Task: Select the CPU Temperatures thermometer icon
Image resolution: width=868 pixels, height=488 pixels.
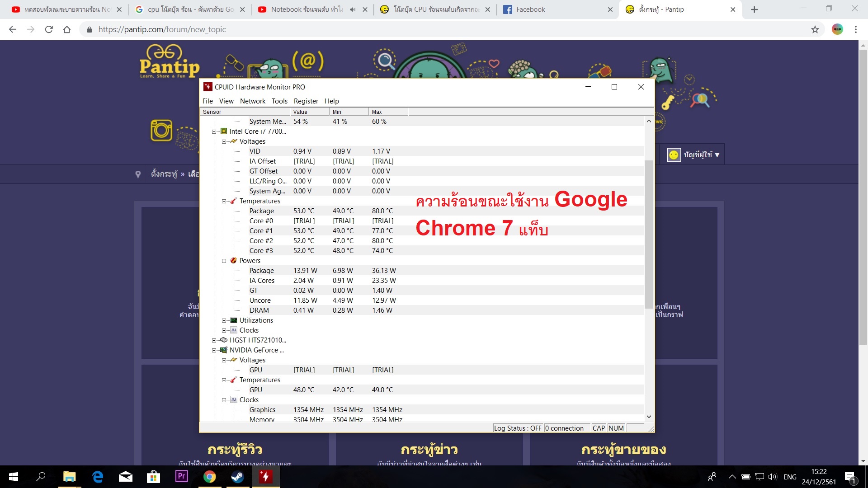Action: click(x=233, y=201)
